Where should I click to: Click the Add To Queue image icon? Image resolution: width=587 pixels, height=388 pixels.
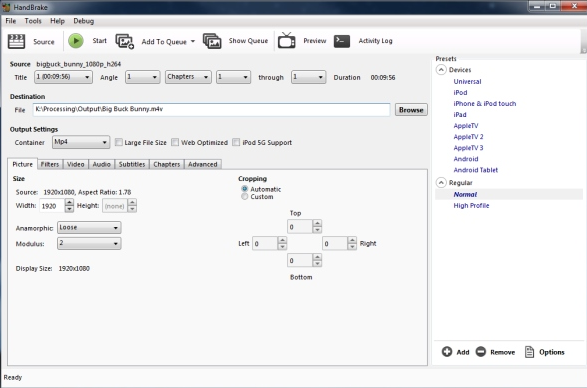tap(125, 41)
